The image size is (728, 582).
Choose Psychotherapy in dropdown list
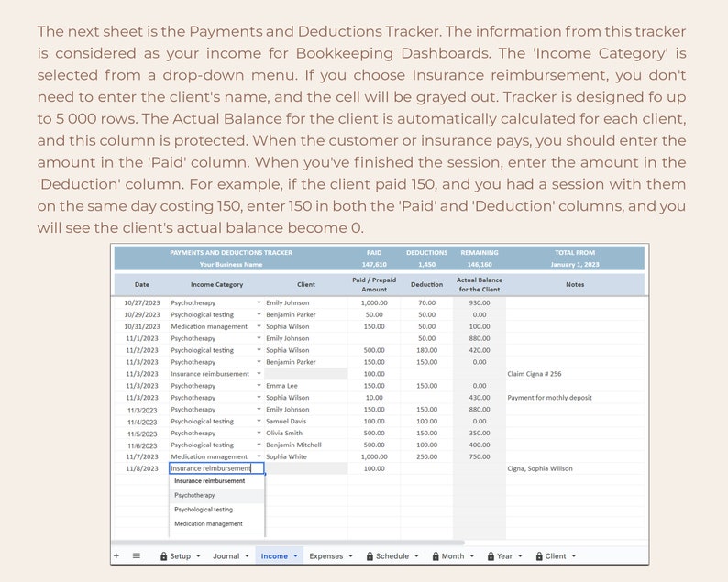216,495
